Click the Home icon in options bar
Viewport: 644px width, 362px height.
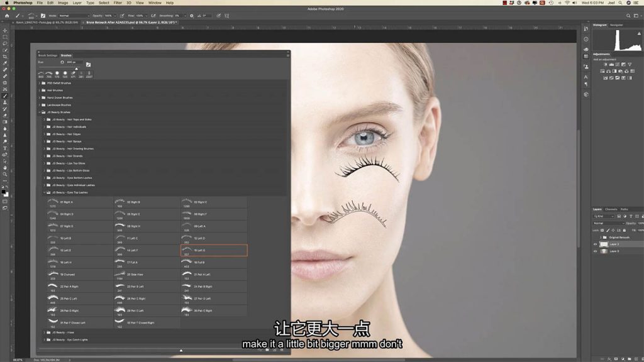pos(6,16)
